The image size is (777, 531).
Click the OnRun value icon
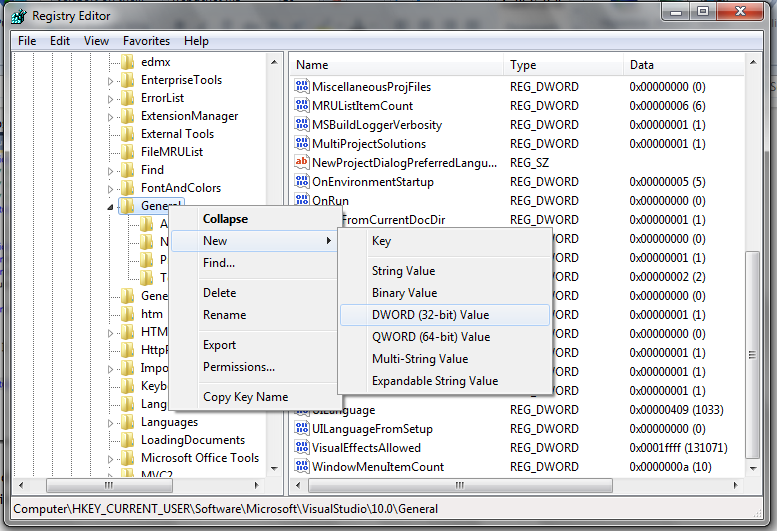[x=301, y=200]
